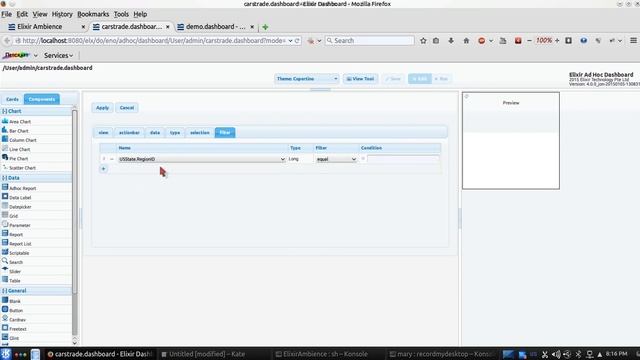Select the Slider component
The height and width of the screenshot is (360, 640).
pyautogui.click(x=11, y=271)
